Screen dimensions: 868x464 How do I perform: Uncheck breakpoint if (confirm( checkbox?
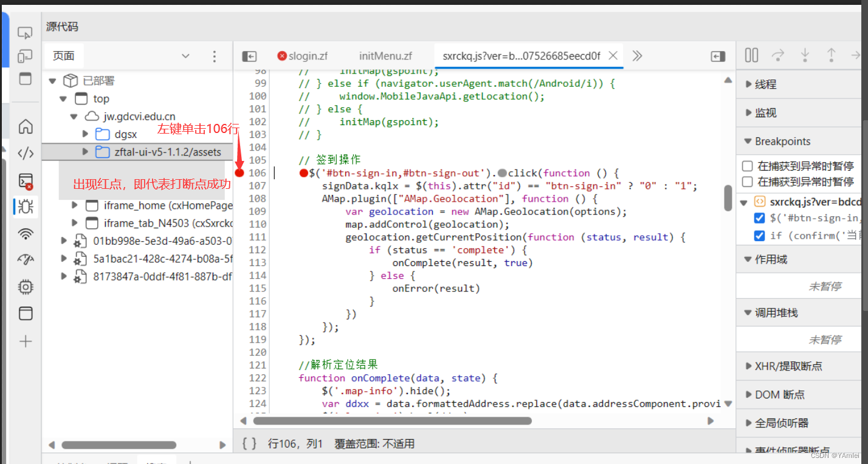pyautogui.click(x=759, y=236)
